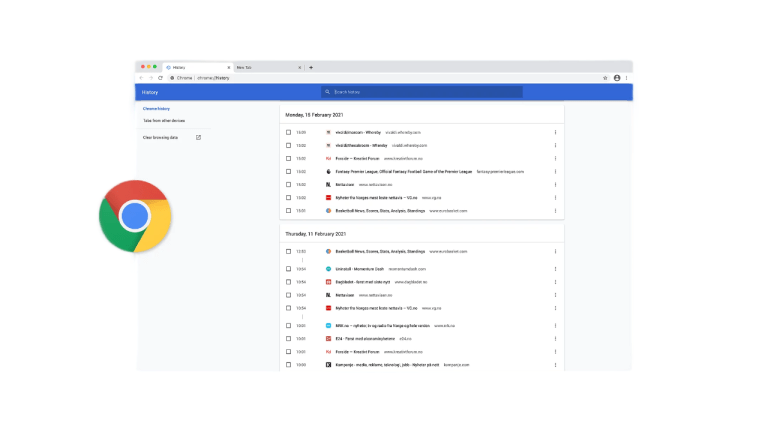768x432 pixels.
Task: Click the Search history field
Action: pyautogui.click(x=422, y=92)
